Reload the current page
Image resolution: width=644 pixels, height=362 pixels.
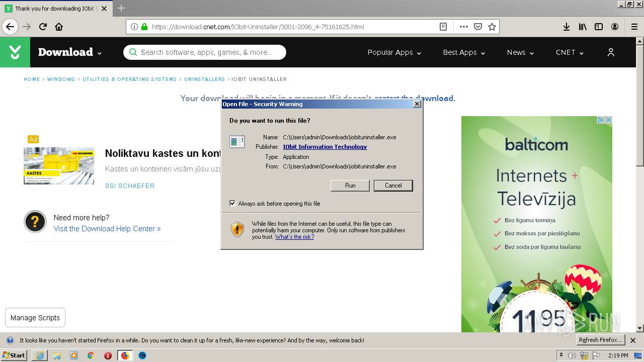coord(43,27)
